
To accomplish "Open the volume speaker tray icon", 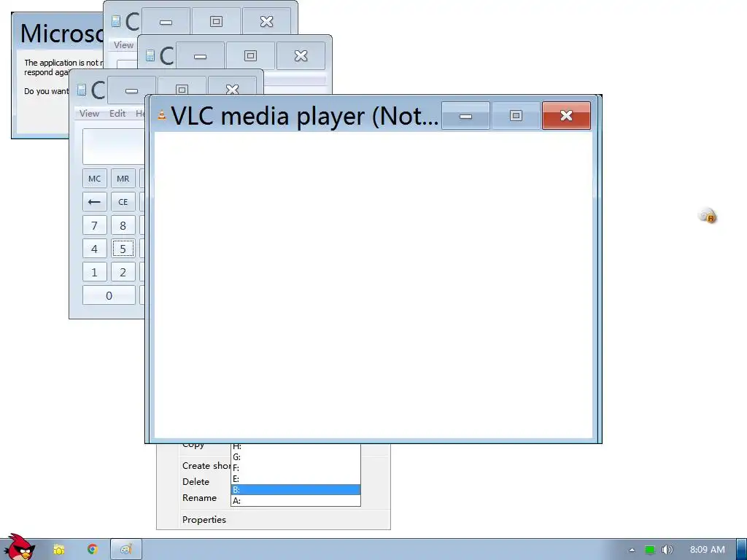I will click(667, 550).
